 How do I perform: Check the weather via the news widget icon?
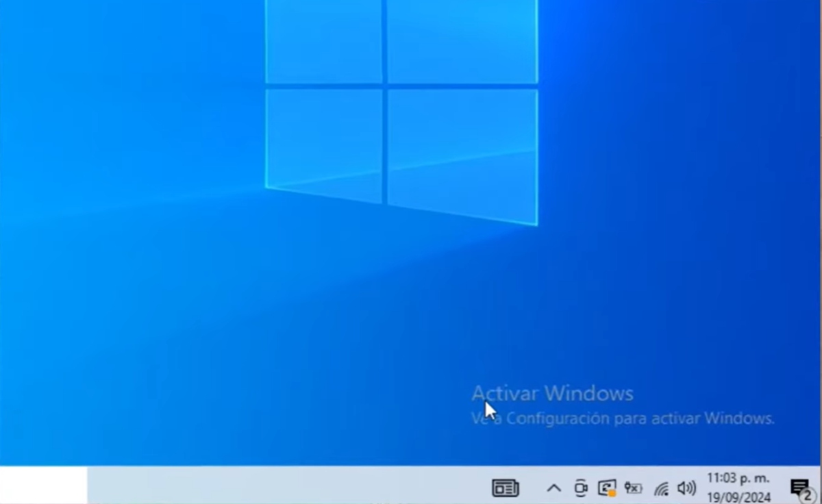point(505,488)
